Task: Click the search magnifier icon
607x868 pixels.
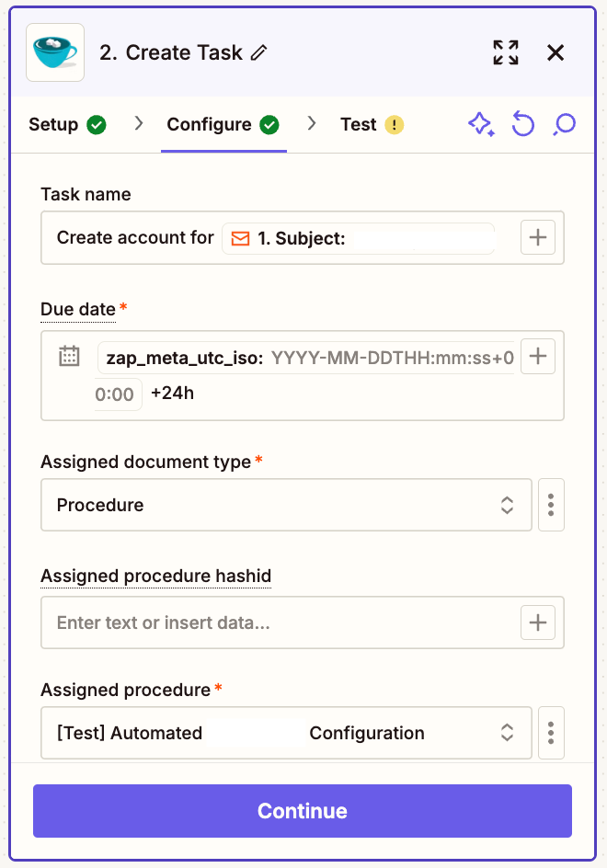Action: [565, 124]
